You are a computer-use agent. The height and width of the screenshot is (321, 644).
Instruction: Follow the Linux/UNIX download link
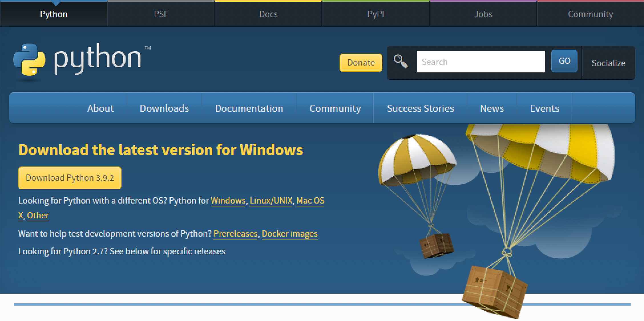point(271,201)
